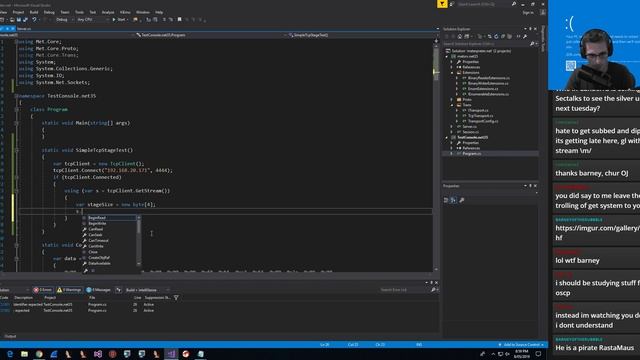Click the Save All toolbar icon
The width and height of the screenshot is (640, 360).
point(25,19)
